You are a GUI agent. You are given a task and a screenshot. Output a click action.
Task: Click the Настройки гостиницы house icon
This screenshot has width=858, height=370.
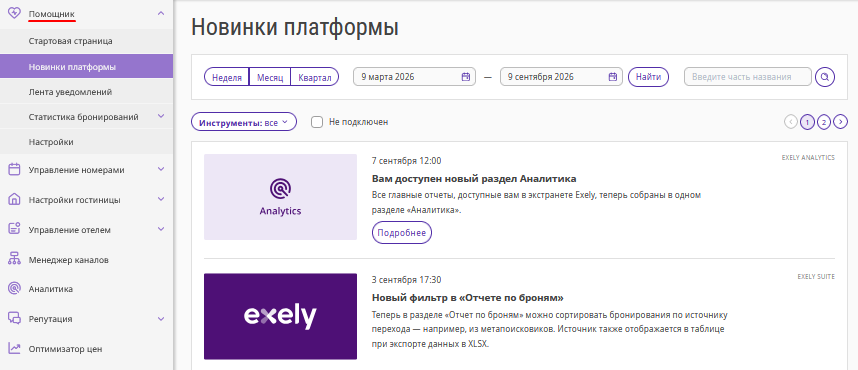click(15, 200)
